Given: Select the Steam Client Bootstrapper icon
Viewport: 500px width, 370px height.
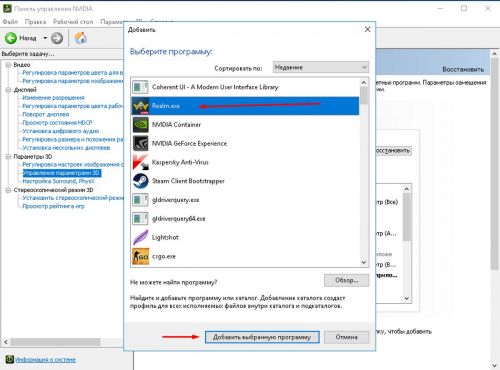Looking at the screenshot, I should (140, 181).
